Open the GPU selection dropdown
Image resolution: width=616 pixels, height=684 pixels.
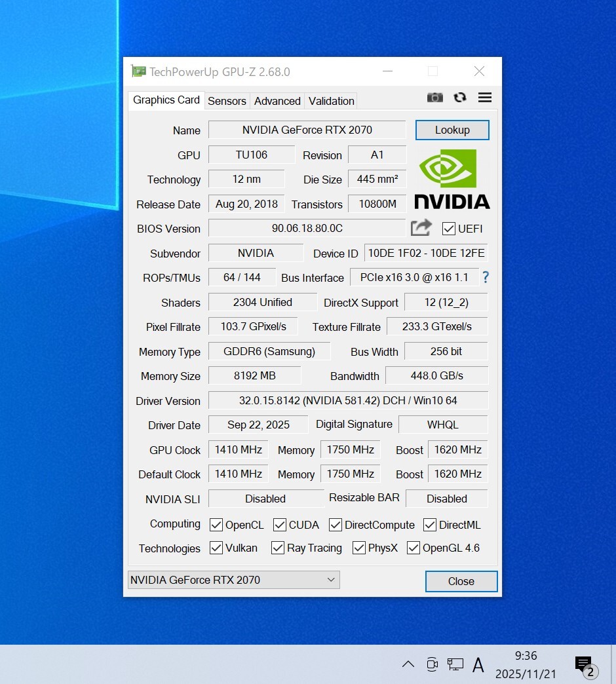pyautogui.click(x=233, y=580)
